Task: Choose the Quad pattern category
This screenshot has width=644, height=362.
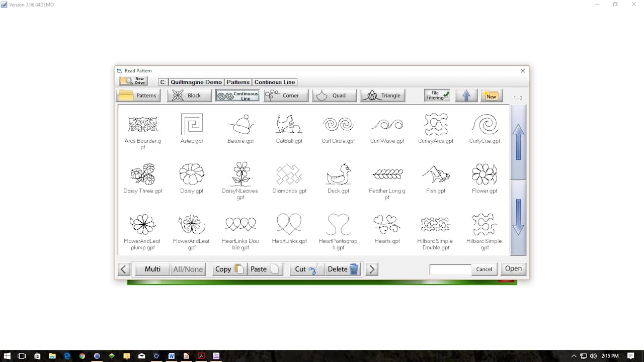Action: tap(334, 96)
